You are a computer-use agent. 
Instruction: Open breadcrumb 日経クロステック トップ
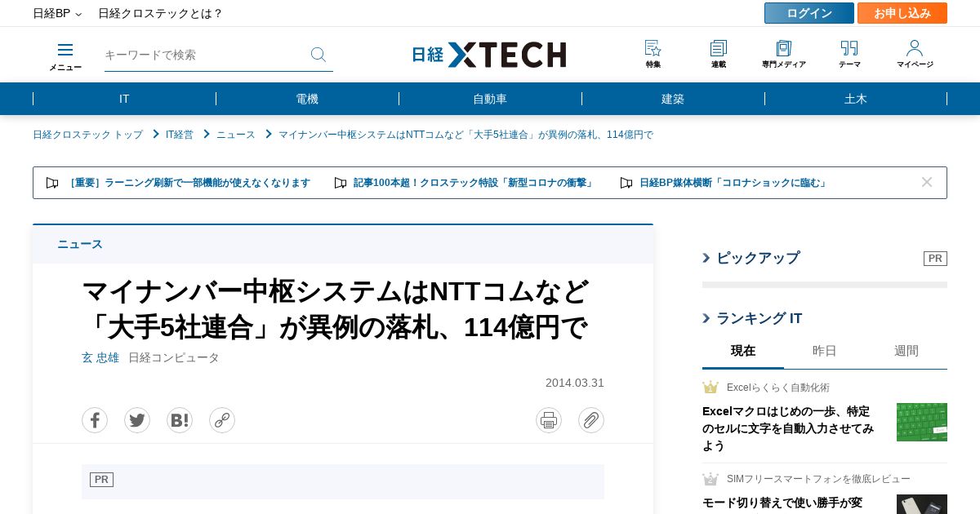[87, 135]
